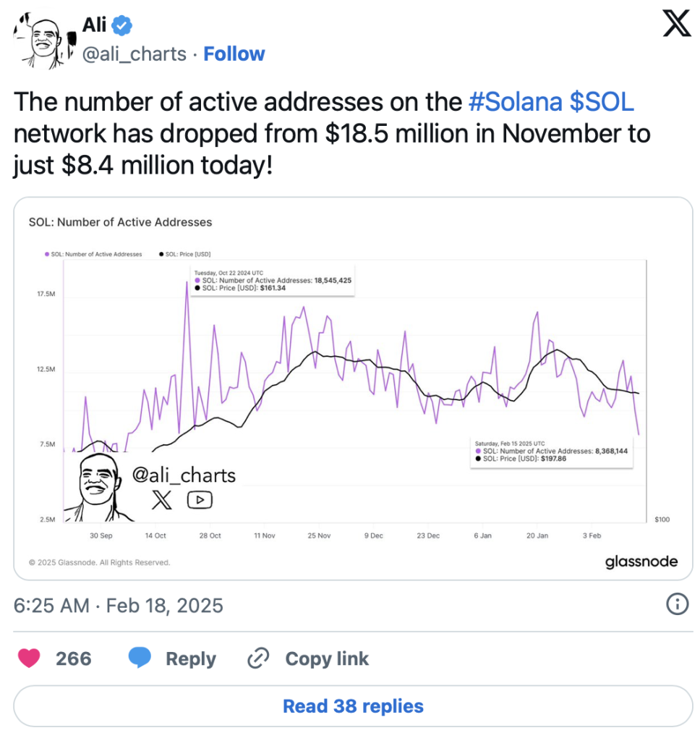Viewport: 700px width, 741px height.
Task: Click the copy link chain icon
Action: (x=258, y=659)
